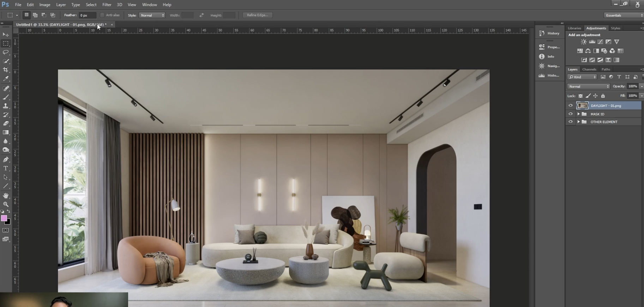
Task: Select the Lasso tool
Action: [x=6, y=52]
